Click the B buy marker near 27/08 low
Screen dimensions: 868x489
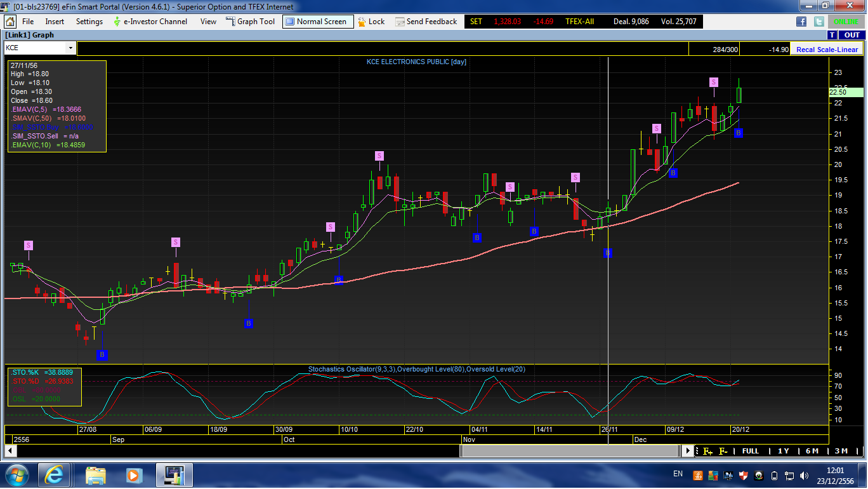click(x=102, y=355)
